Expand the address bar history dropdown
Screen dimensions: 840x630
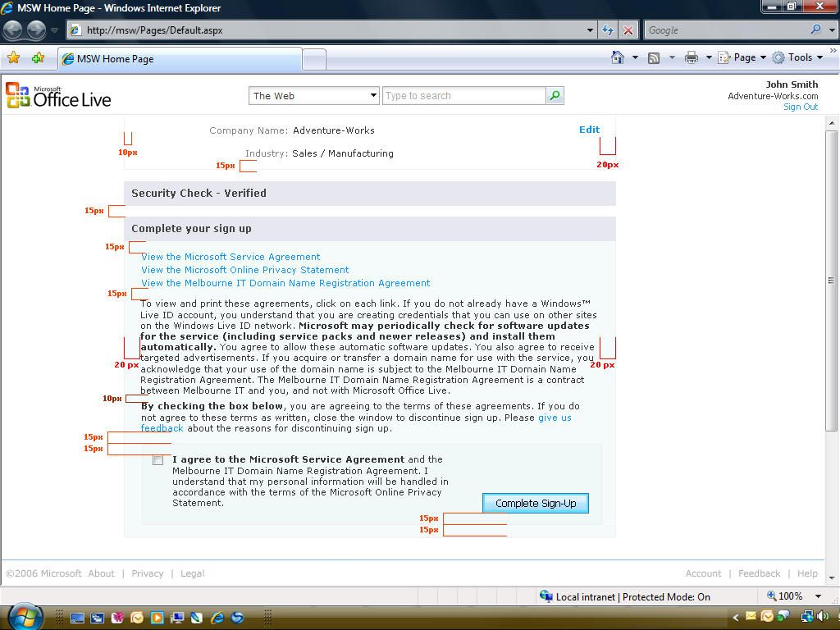[590, 30]
